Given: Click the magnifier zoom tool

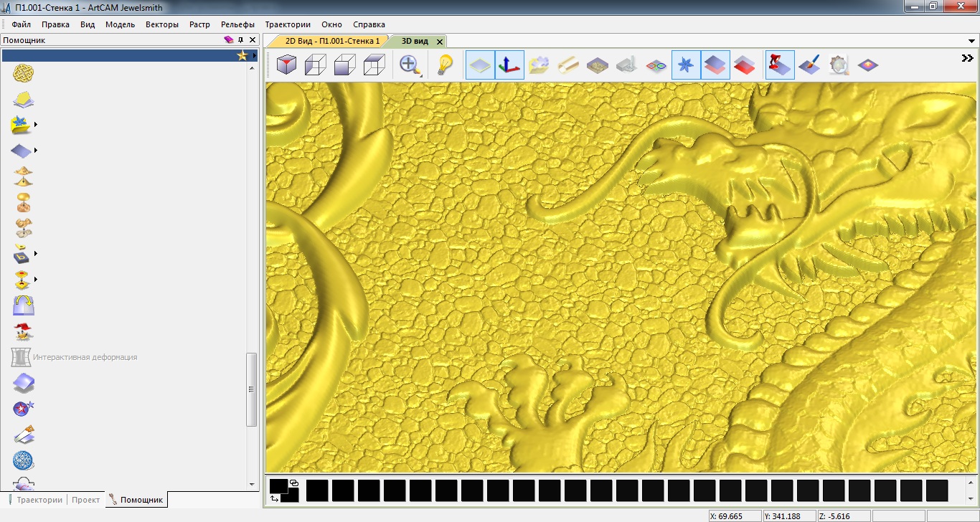Looking at the screenshot, I should pyautogui.click(x=410, y=65).
